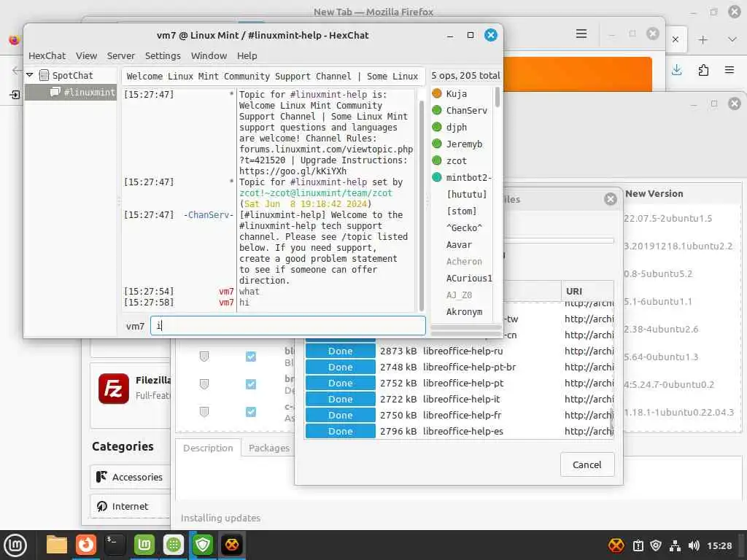Open the Help menu in HexChat
The height and width of the screenshot is (560, 747).
(x=247, y=55)
